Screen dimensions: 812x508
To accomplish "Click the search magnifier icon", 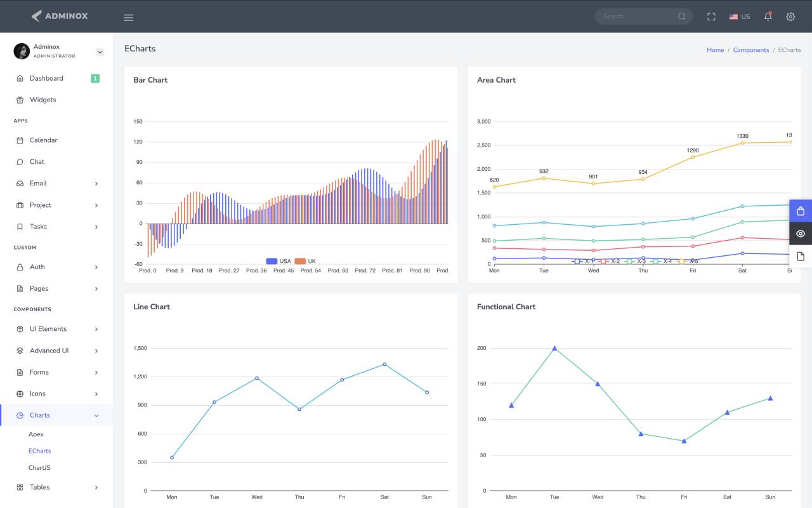I will 682,17.
